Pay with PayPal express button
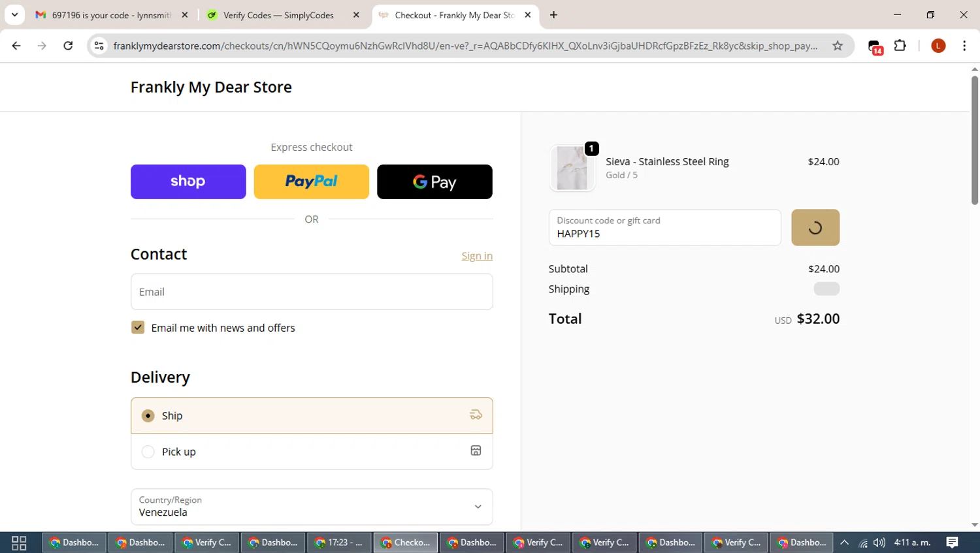 tap(312, 182)
